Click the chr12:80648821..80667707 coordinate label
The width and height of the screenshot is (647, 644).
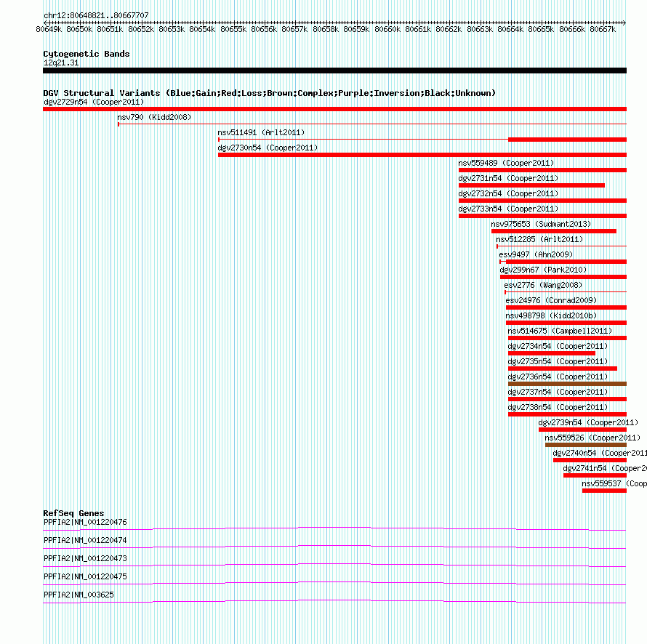(x=96, y=15)
